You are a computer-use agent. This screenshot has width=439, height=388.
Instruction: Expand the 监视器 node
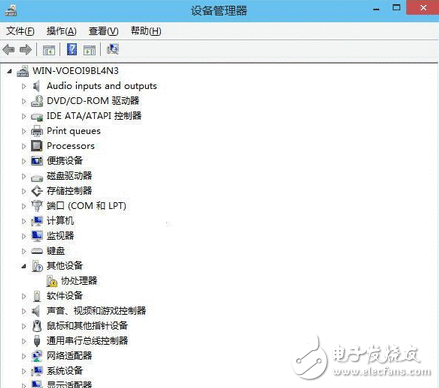click(x=24, y=236)
